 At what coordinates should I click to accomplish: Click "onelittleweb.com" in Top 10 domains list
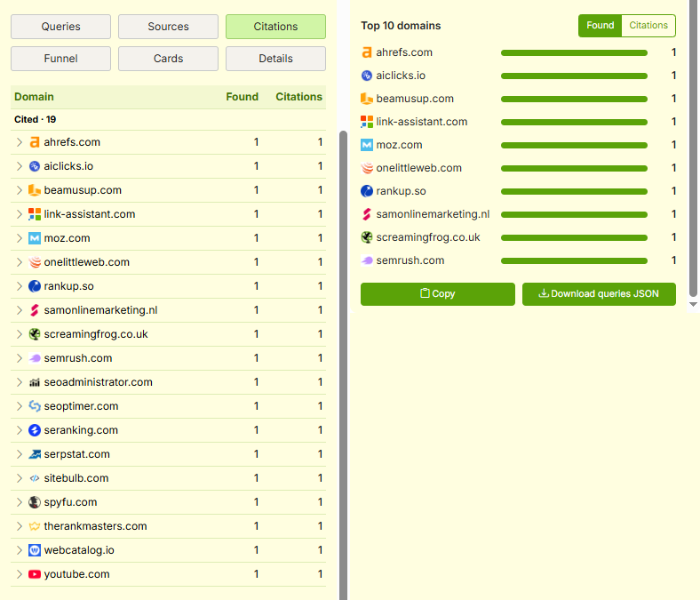coord(418,168)
